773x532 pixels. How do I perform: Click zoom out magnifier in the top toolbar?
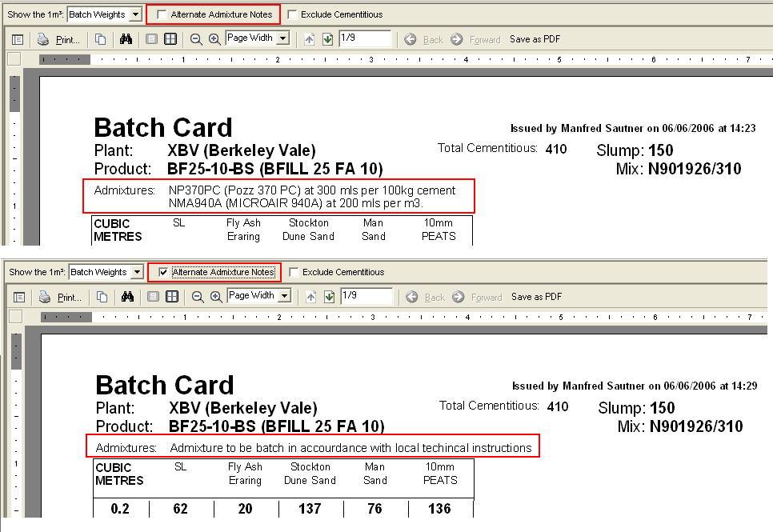tap(196, 39)
